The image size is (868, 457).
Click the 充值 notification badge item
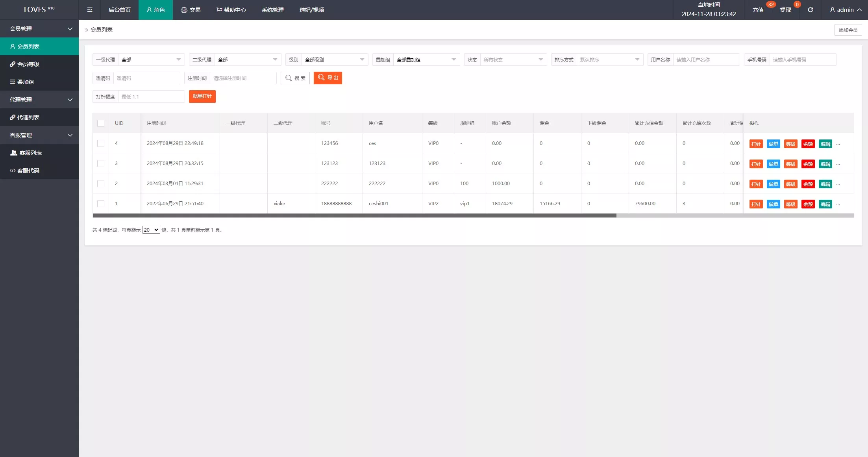(x=758, y=10)
